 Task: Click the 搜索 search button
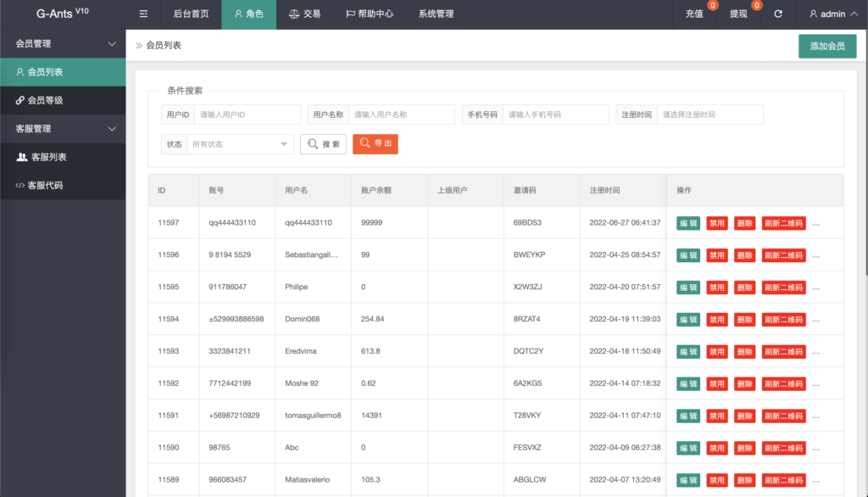coord(323,144)
